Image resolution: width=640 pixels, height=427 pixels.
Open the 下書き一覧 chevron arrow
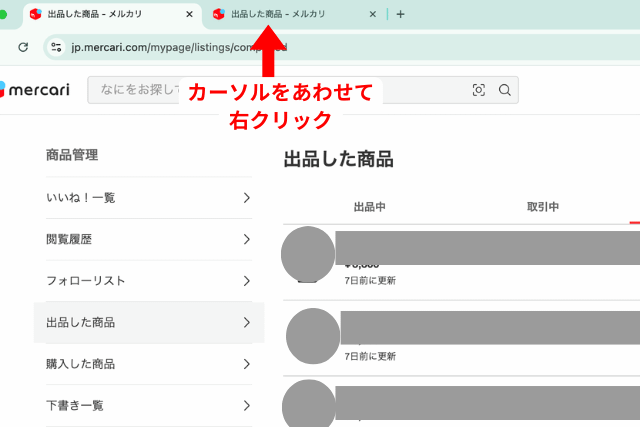click(x=246, y=406)
